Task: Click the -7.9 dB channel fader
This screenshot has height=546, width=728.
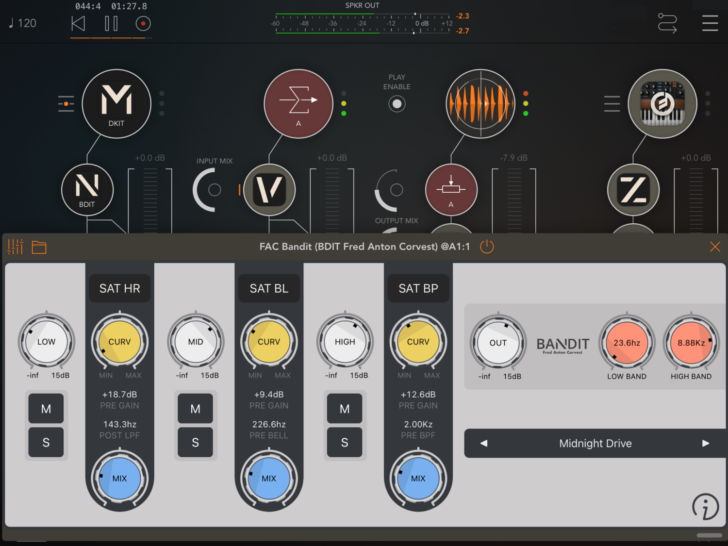Action: pyautogui.click(x=514, y=201)
